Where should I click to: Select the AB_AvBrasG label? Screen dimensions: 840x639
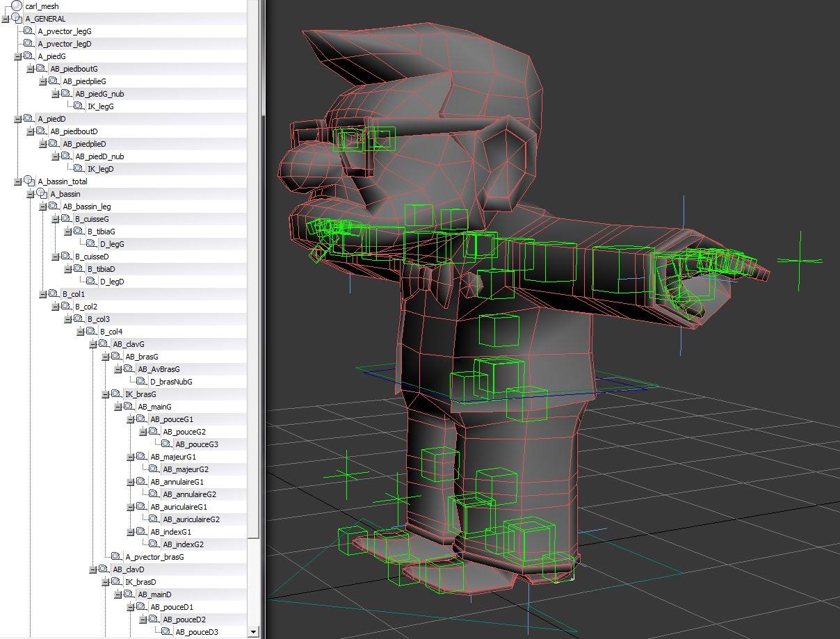(159, 369)
